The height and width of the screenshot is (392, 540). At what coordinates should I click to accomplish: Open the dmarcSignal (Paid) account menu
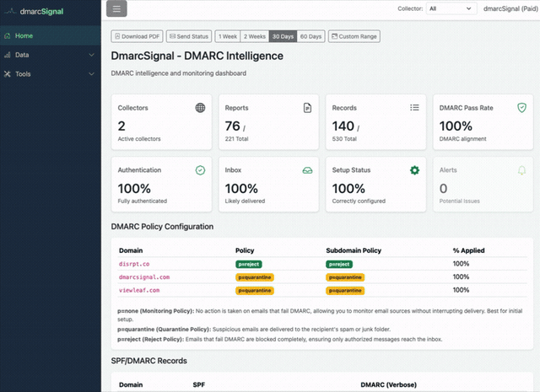(x=510, y=8)
